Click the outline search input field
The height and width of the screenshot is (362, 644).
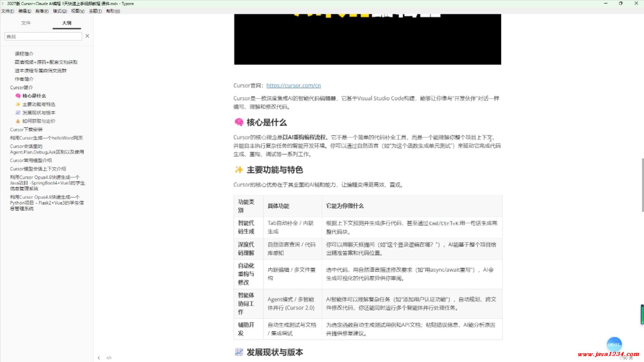pos(43,36)
